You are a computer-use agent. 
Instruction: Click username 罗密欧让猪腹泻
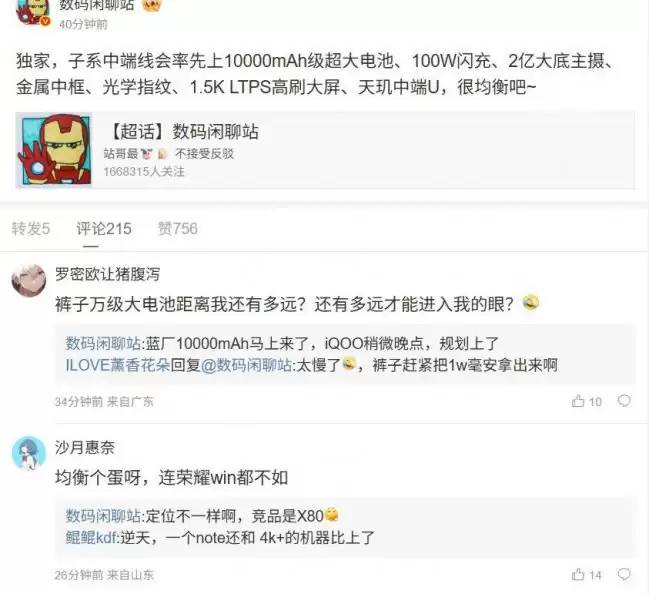coord(107,274)
